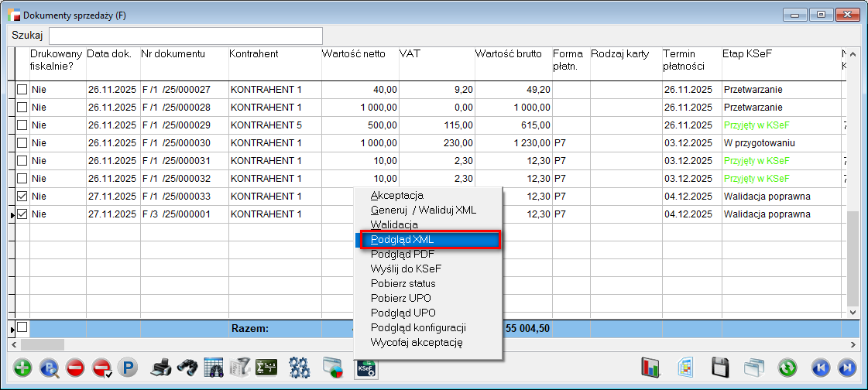Open search with the binoculars icon
868x390 pixels.
click(x=187, y=368)
